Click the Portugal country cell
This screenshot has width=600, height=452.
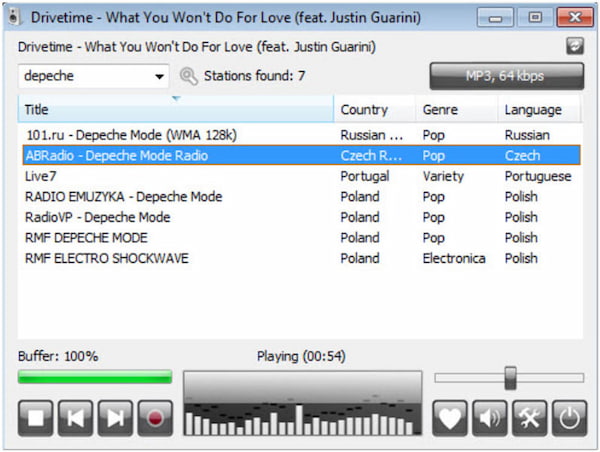click(365, 176)
